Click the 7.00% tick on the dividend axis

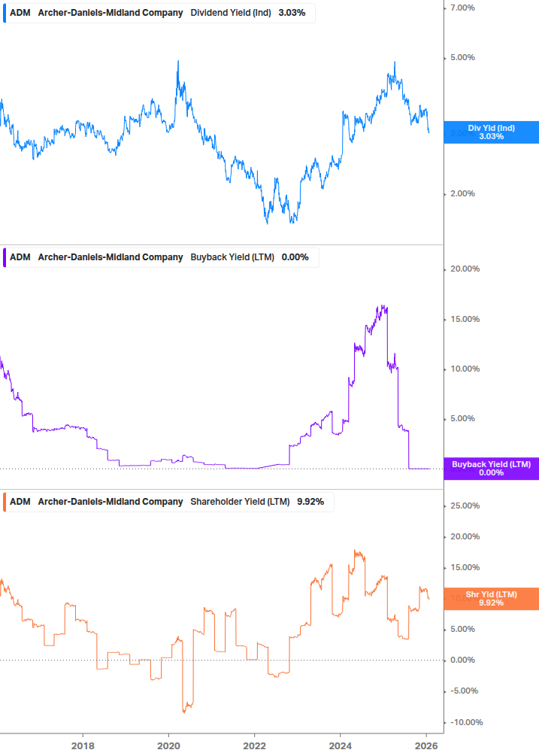[462, 8]
